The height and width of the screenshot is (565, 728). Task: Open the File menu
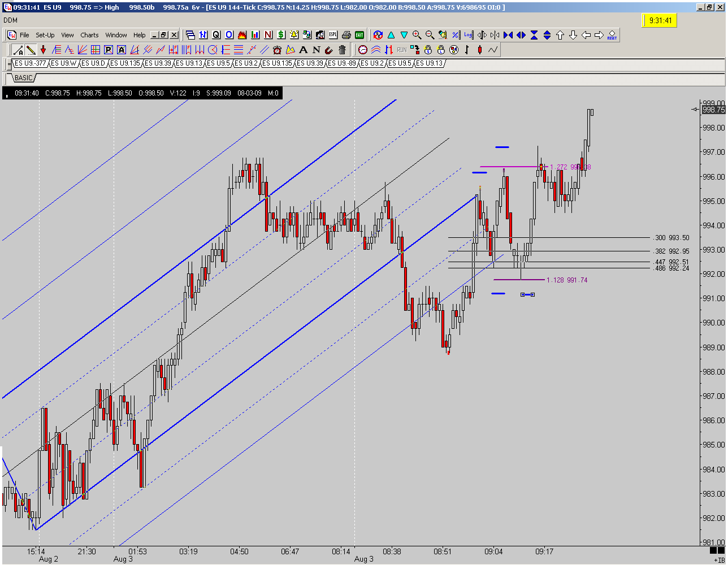[x=24, y=35]
